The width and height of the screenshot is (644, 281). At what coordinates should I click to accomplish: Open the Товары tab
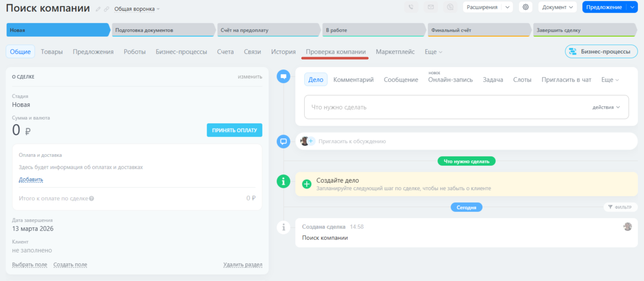click(x=52, y=52)
